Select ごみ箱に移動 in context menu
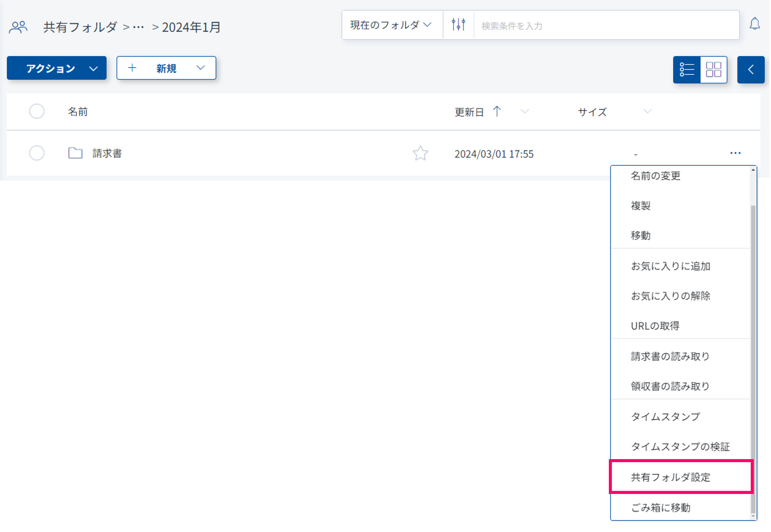Viewport: 771px width, 532px height. pyautogui.click(x=660, y=507)
